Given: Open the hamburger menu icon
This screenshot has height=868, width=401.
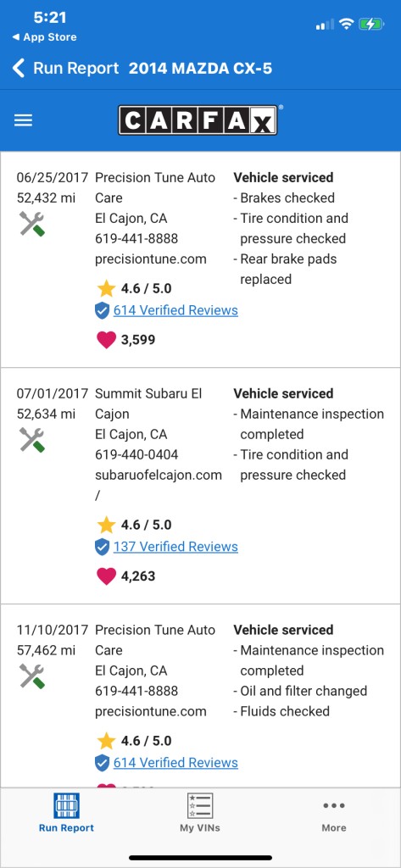Looking at the screenshot, I should click(x=23, y=120).
